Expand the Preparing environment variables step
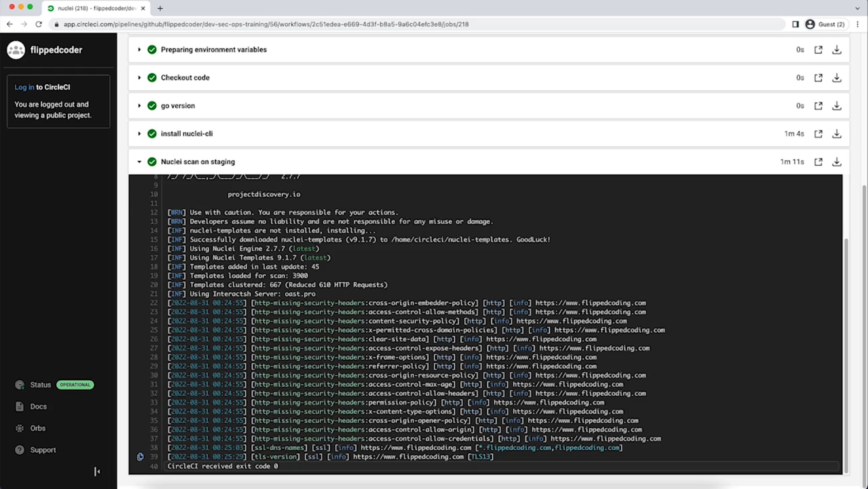Screen dimensions: 868x489 coord(139,50)
